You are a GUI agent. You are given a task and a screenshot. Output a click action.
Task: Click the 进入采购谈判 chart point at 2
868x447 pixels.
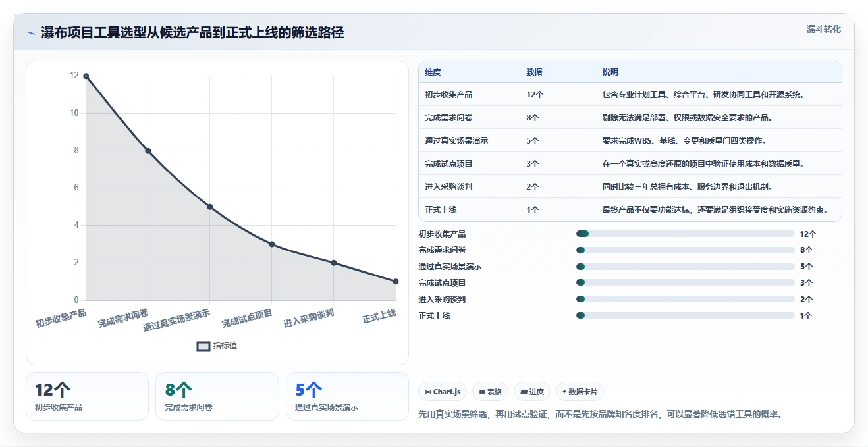(334, 263)
